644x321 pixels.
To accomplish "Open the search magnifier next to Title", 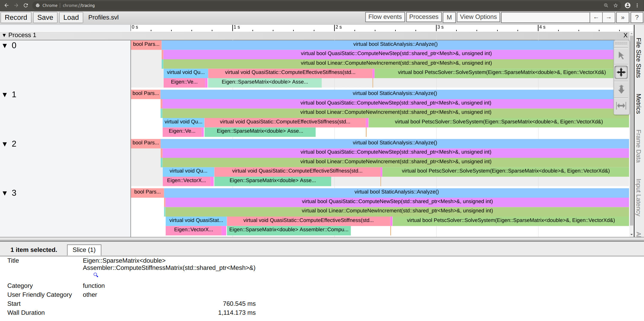I will click(x=96, y=275).
